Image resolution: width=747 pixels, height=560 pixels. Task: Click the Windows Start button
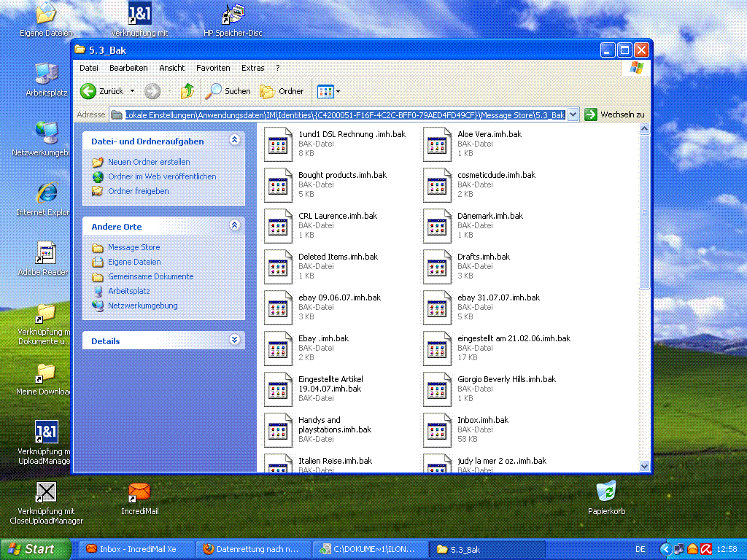click(34, 549)
